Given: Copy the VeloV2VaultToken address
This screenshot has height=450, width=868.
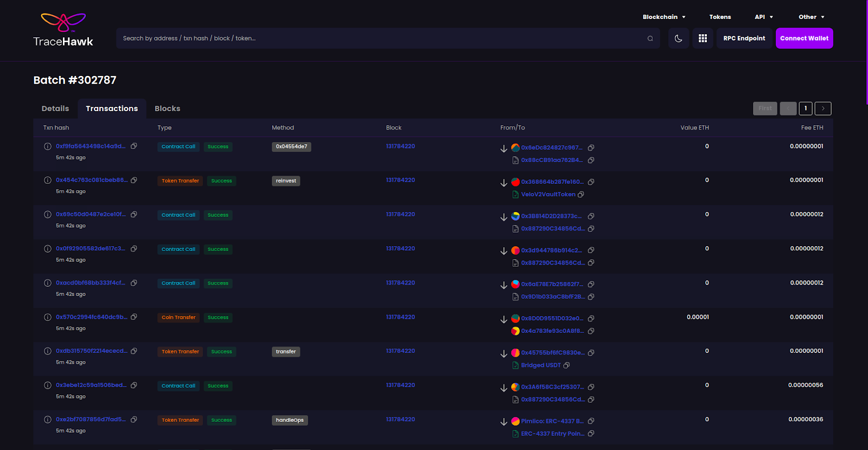Looking at the screenshot, I should 581,195.
